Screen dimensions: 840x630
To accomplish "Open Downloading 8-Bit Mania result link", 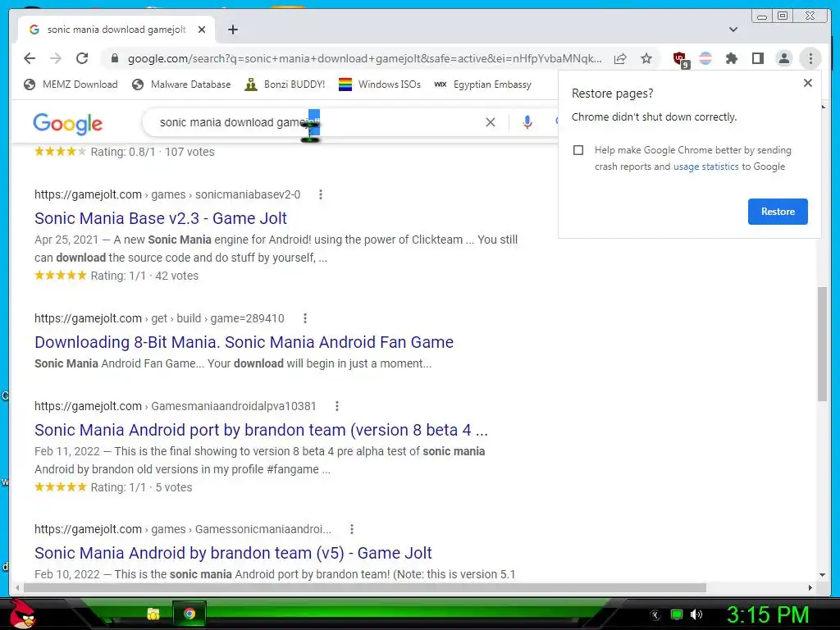I will pyautogui.click(x=244, y=342).
